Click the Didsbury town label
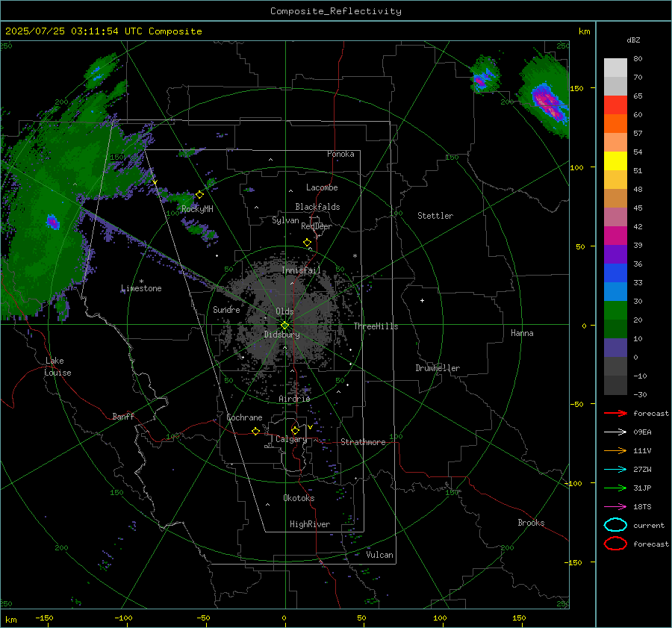This screenshot has width=672, height=628. [x=281, y=335]
